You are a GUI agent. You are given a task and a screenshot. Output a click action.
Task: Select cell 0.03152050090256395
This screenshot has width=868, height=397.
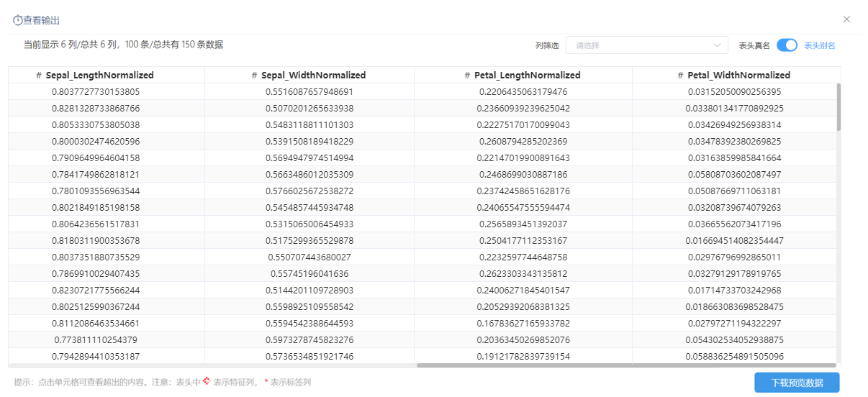734,92
